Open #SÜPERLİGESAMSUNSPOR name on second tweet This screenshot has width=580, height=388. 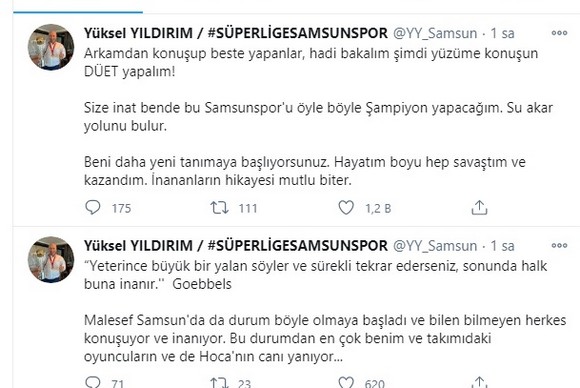298,246
